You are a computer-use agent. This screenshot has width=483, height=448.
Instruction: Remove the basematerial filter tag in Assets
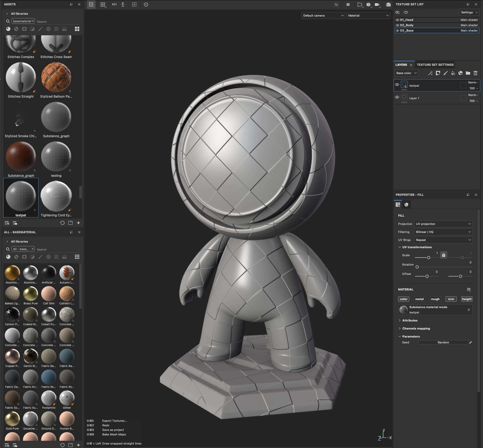33,21
